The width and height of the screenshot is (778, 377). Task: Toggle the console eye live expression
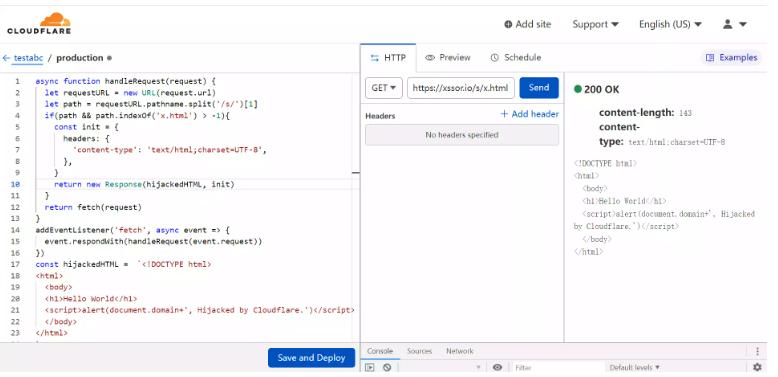[498, 367]
